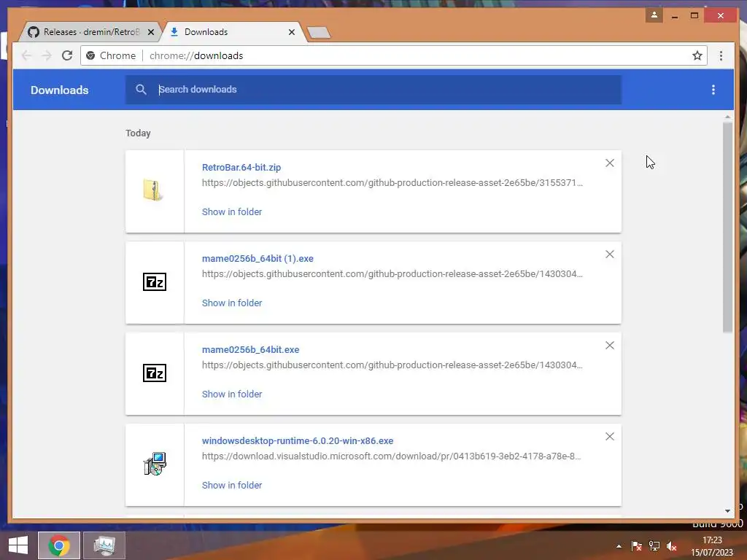Open a new tab with the new-tab button
Image resolution: width=747 pixels, height=560 pixels.
coord(319,32)
